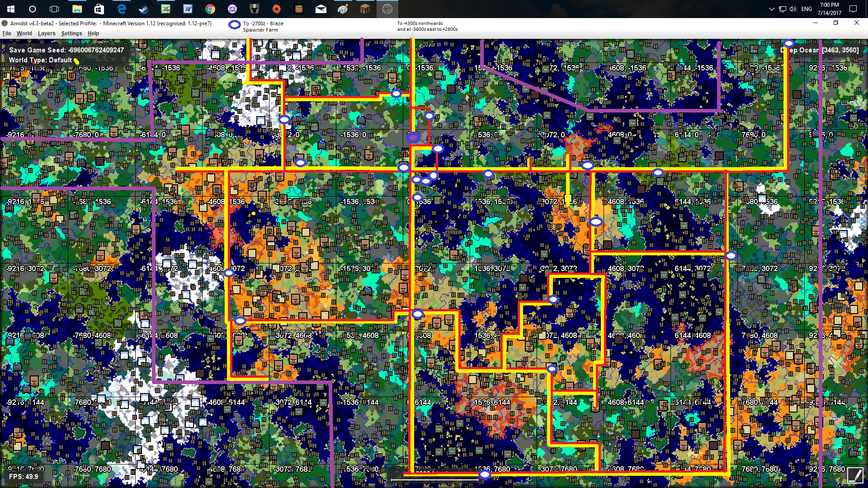Click the 7680, 7680 grid coordinate label
Viewport: 868px width, 488px height.
pos(759,469)
